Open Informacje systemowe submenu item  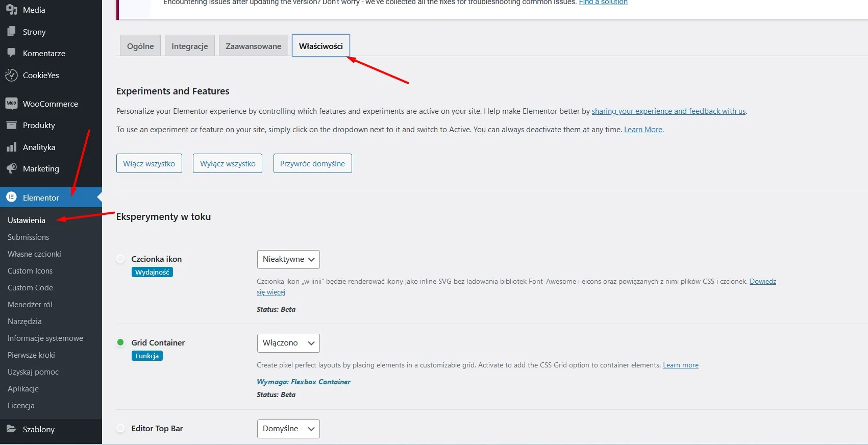click(x=45, y=338)
